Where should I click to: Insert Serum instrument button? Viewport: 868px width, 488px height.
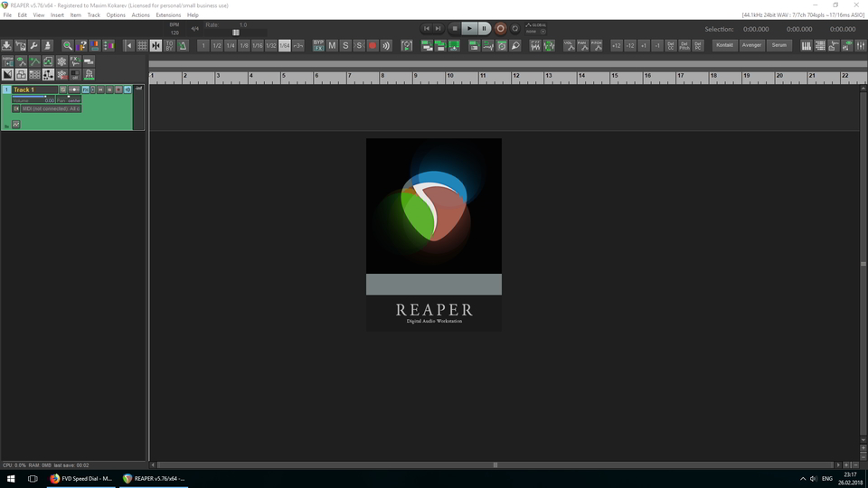pos(778,45)
